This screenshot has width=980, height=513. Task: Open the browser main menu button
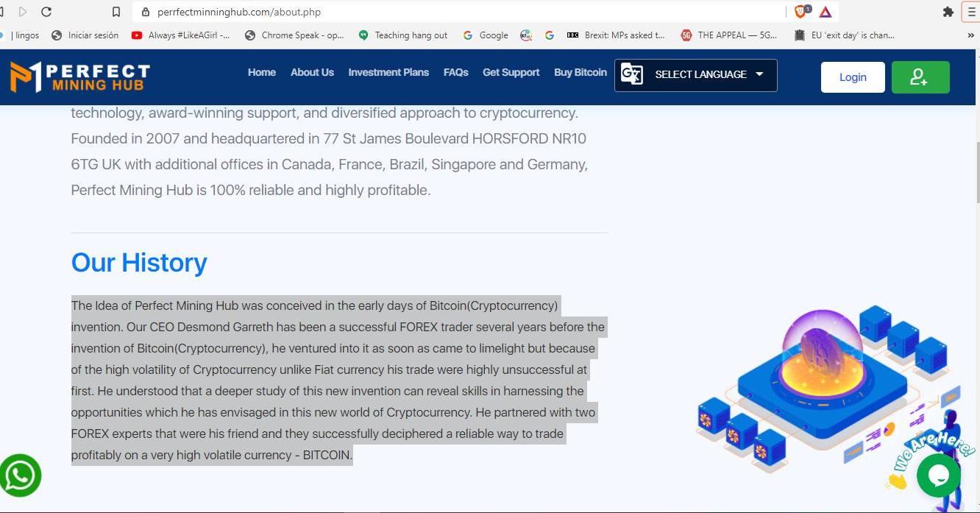[x=971, y=12]
